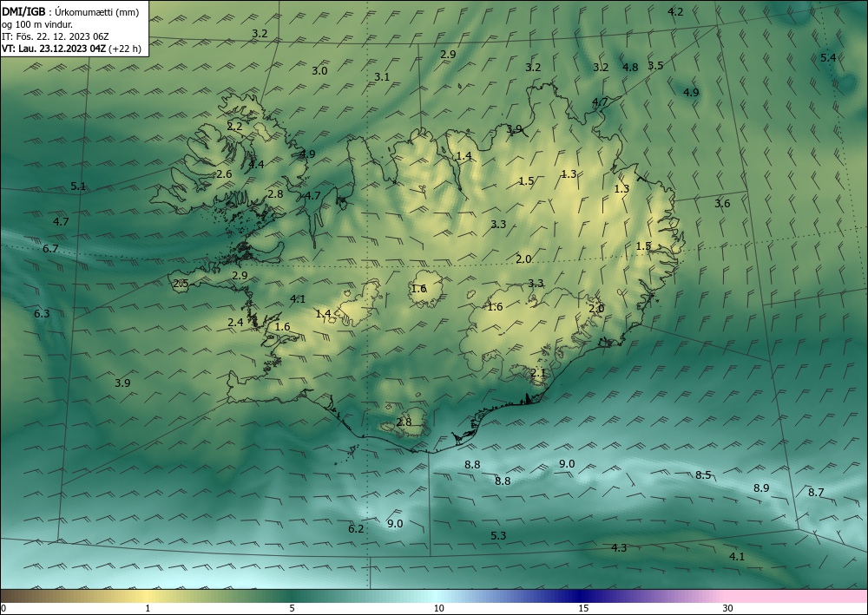Viewport: 868px width, 615px height.
Task: Click the map value 3.6
Action: click(722, 204)
